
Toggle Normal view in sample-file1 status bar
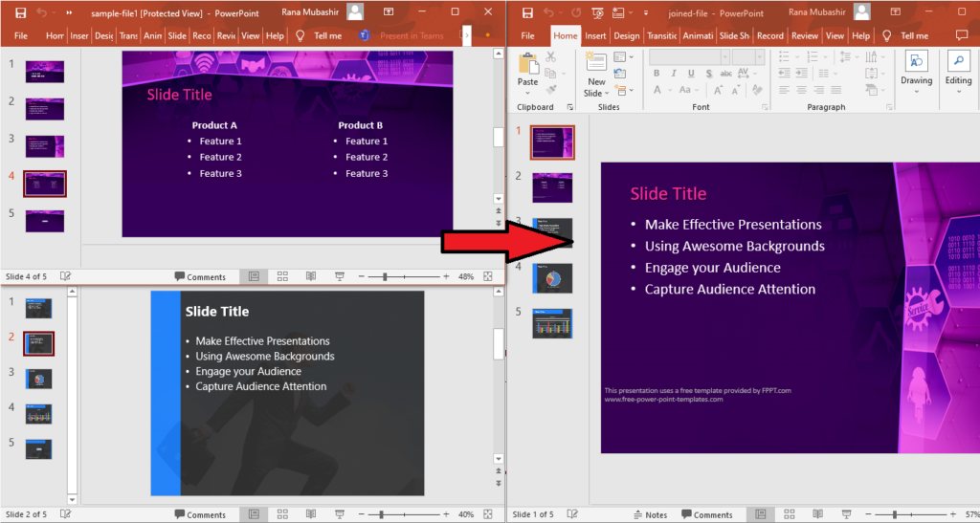point(254,276)
